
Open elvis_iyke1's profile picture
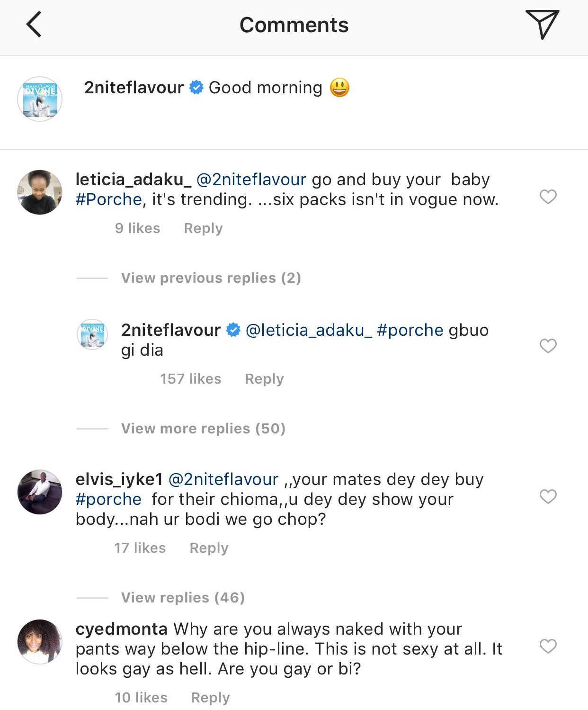40,492
